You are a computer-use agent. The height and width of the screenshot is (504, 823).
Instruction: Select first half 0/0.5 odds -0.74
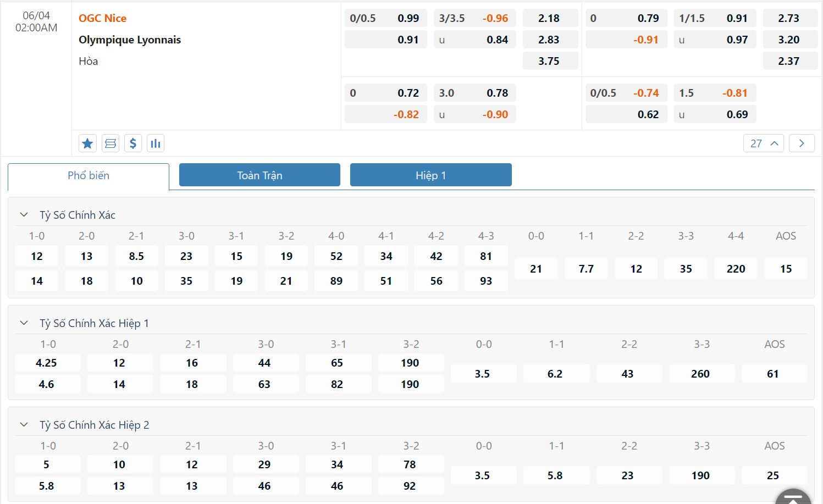[626, 93]
